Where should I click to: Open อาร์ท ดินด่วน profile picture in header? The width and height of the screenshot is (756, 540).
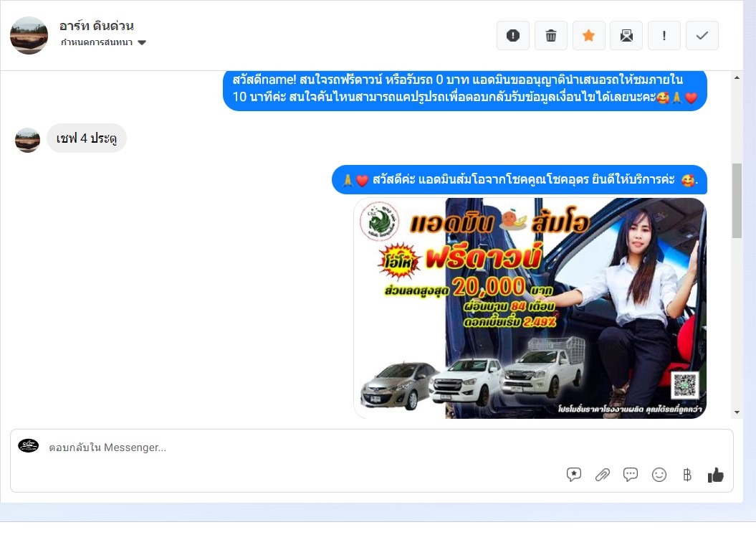(29, 36)
